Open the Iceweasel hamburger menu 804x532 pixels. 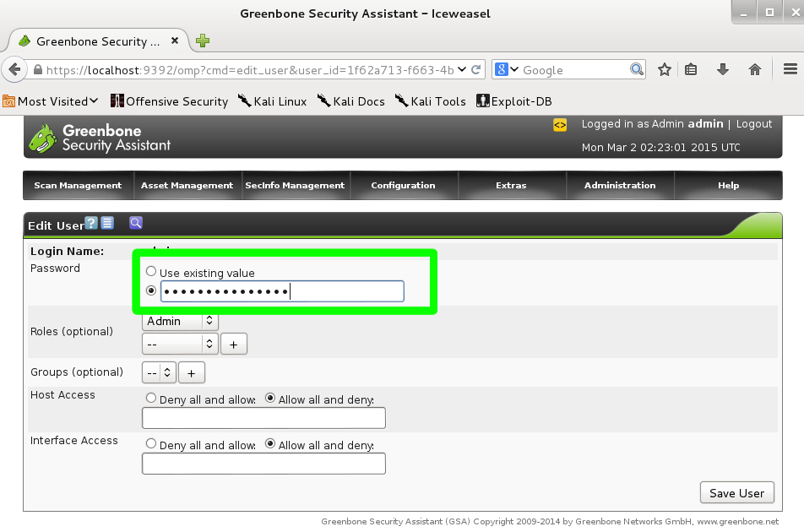pos(790,69)
